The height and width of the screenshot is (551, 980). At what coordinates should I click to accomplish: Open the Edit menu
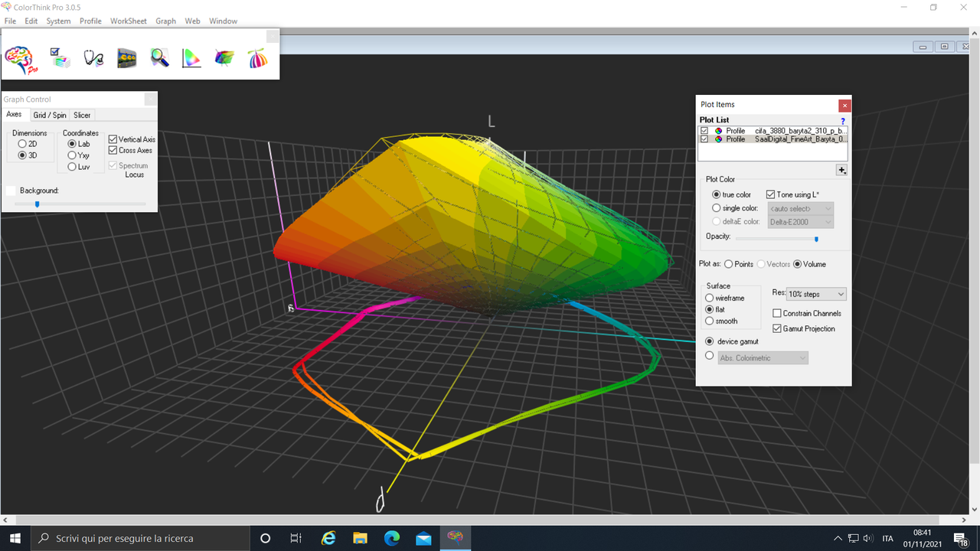tap(31, 21)
